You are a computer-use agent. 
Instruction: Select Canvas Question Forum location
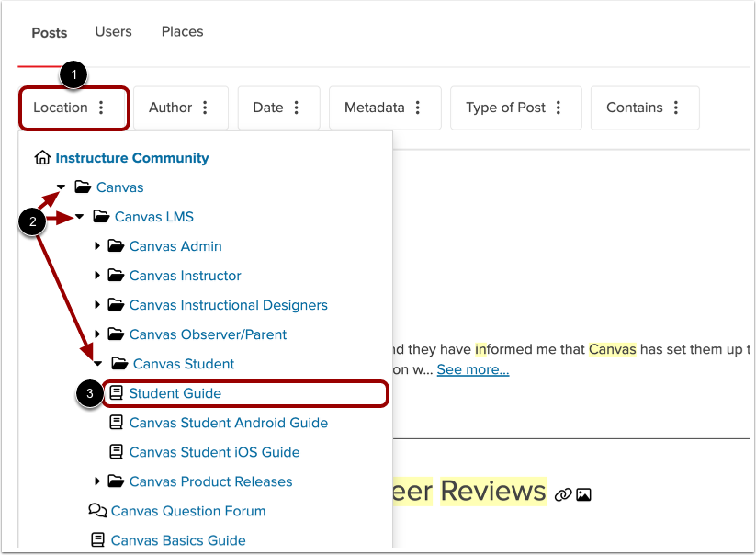click(x=188, y=511)
